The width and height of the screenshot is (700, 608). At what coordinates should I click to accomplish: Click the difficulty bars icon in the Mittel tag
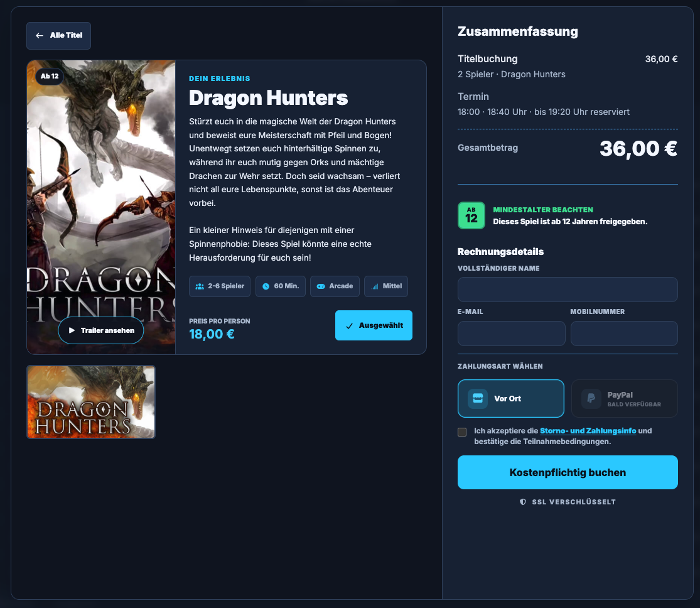pos(375,286)
